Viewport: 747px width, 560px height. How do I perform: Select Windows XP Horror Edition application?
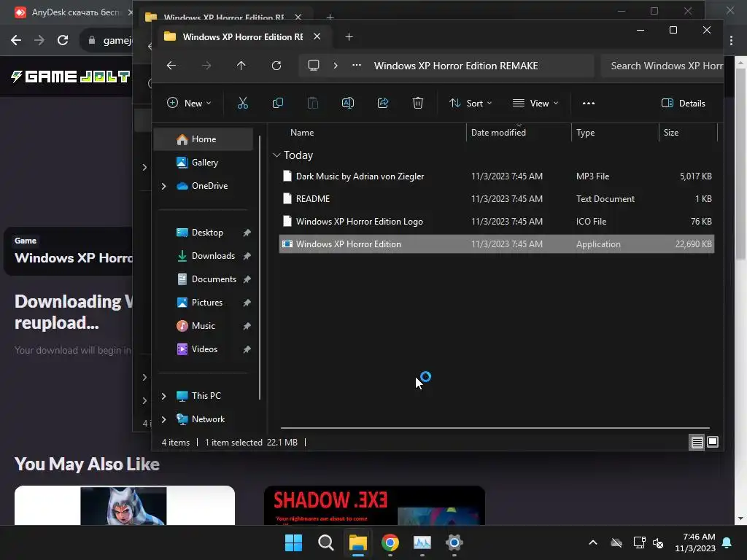click(x=496, y=244)
